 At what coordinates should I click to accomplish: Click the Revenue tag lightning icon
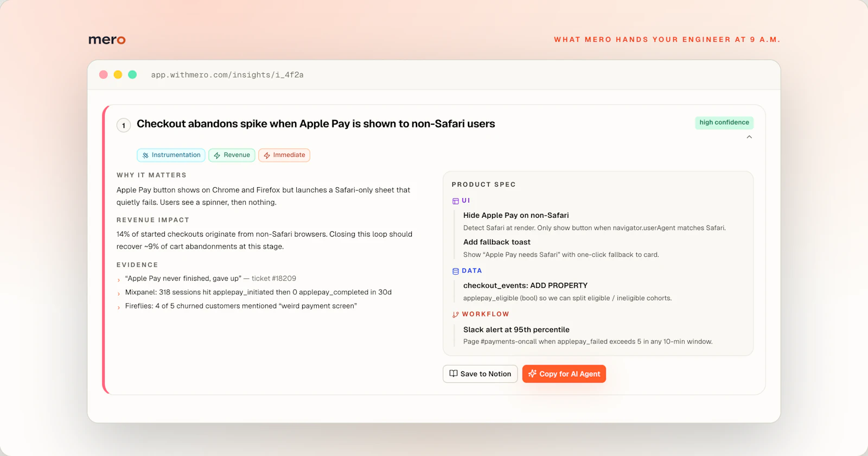coord(217,155)
